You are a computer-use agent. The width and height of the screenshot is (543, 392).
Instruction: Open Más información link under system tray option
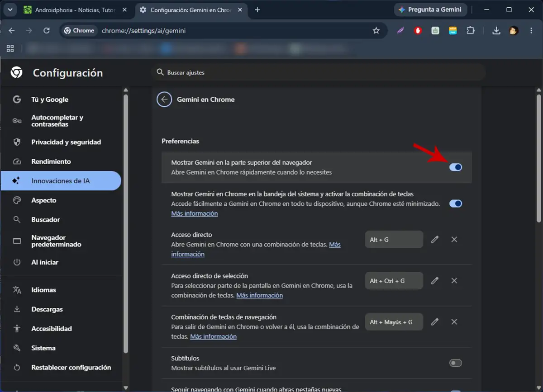point(195,213)
